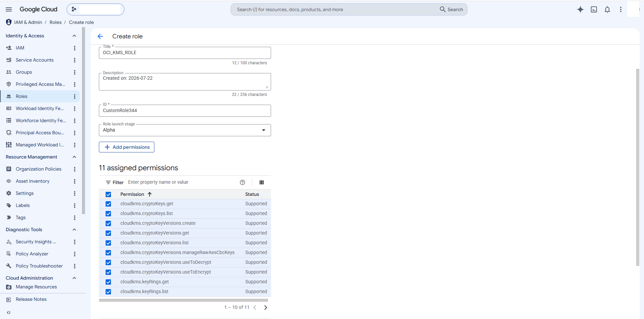Click the search magnifier Search button
The height and width of the screenshot is (319, 644).
[451, 9]
